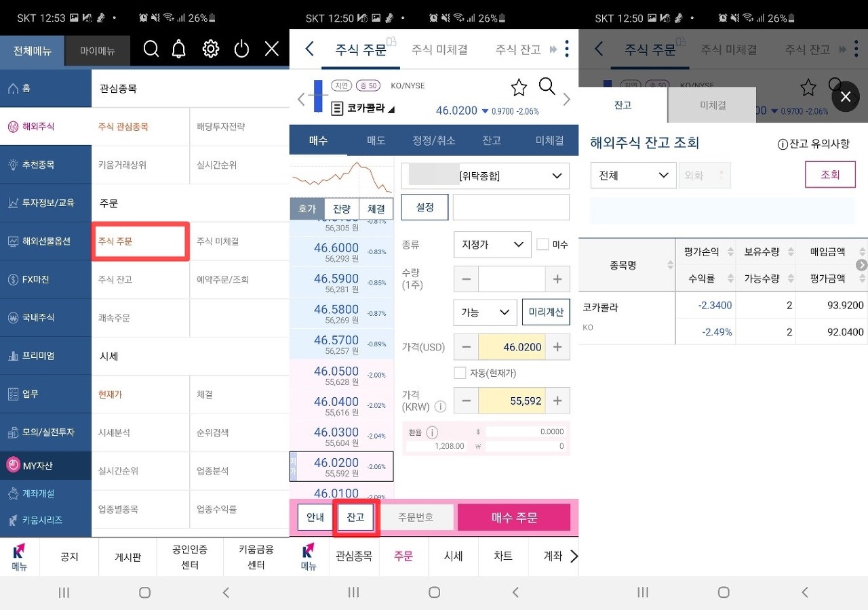Viewport: 868px width, 610px height.
Task: Increase quantity with plus stepper
Action: 557,279
